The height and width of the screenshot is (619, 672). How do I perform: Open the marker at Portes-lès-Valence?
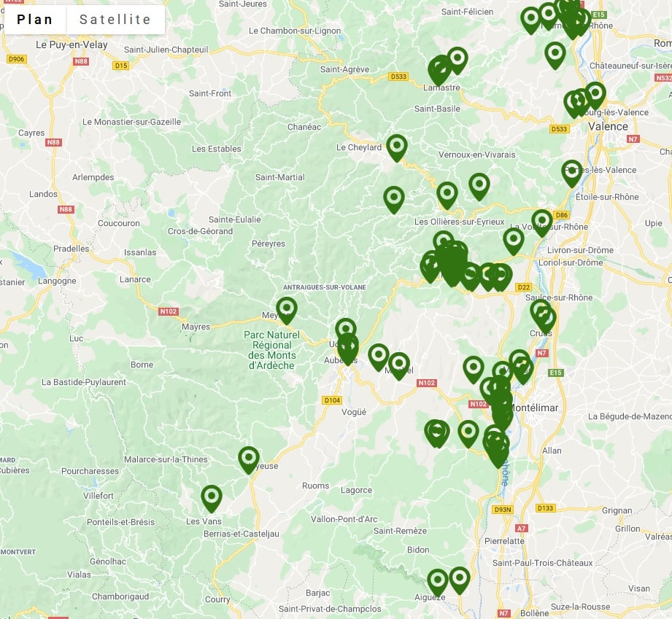(x=572, y=172)
